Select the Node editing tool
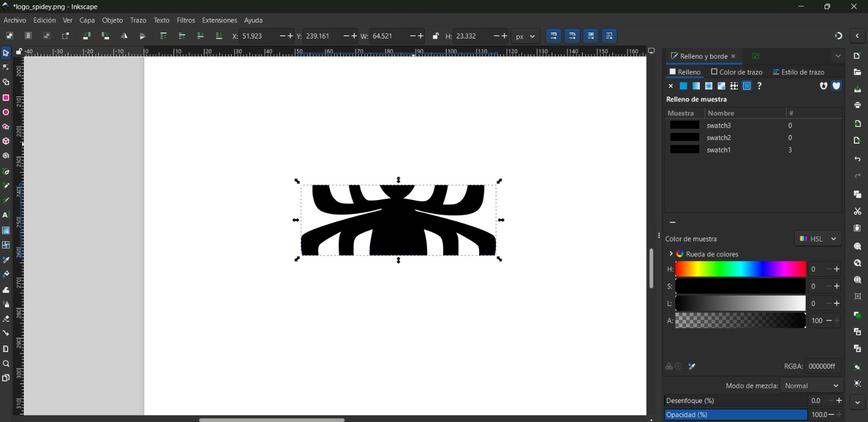The width and height of the screenshot is (868, 422). tap(6, 68)
